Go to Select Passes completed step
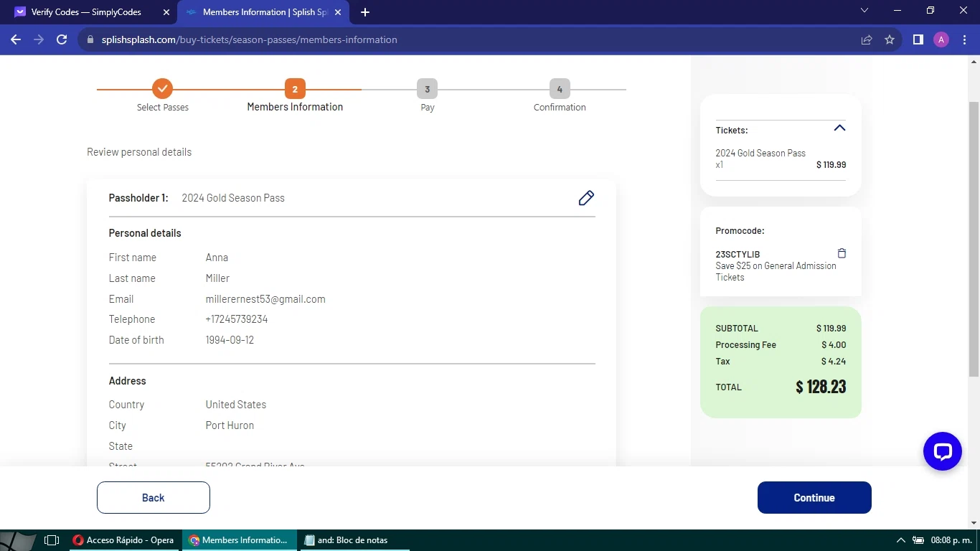980x551 pixels. pyautogui.click(x=163, y=89)
